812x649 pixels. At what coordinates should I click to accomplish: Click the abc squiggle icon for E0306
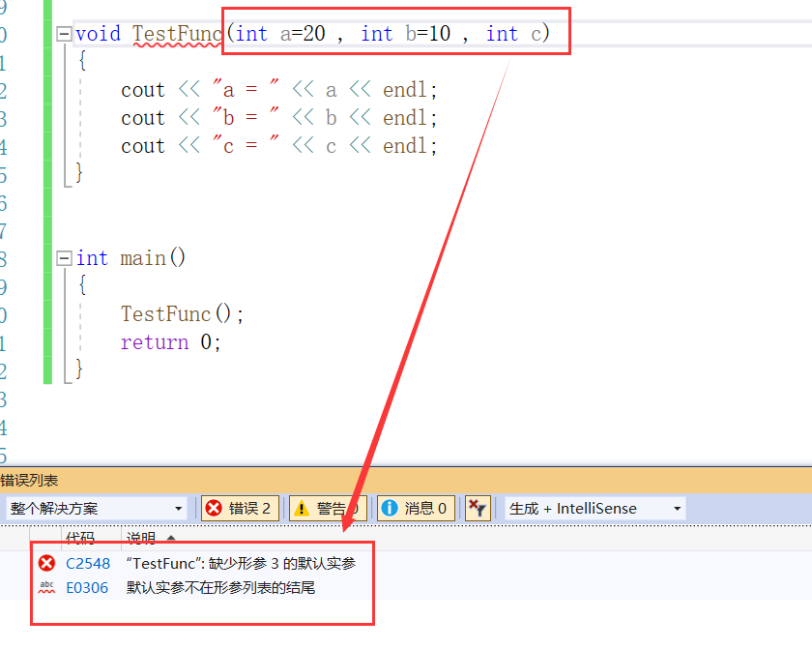46,587
